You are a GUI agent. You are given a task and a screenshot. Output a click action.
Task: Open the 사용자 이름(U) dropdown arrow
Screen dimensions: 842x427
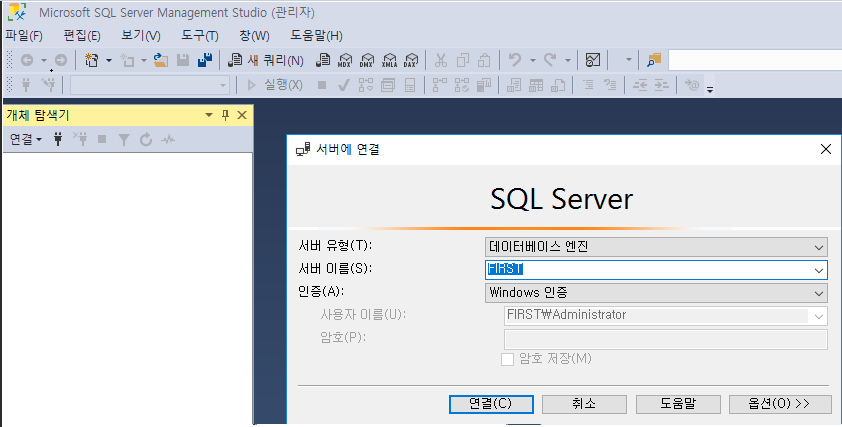[818, 316]
